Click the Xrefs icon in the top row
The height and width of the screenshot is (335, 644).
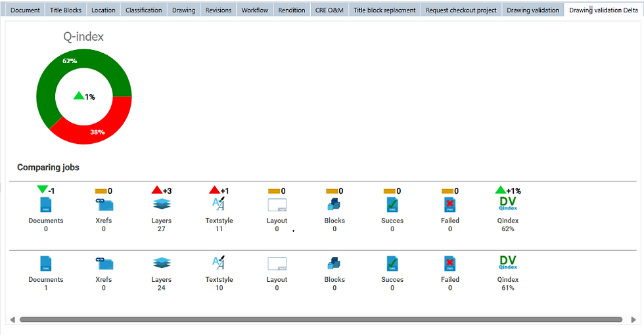click(x=104, y=204)
